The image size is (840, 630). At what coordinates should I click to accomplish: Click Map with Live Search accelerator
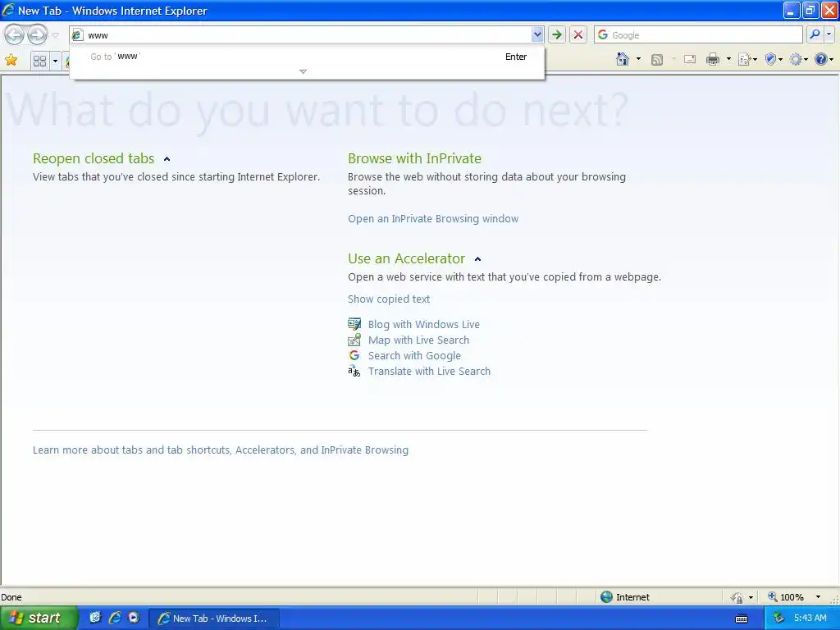418,340
